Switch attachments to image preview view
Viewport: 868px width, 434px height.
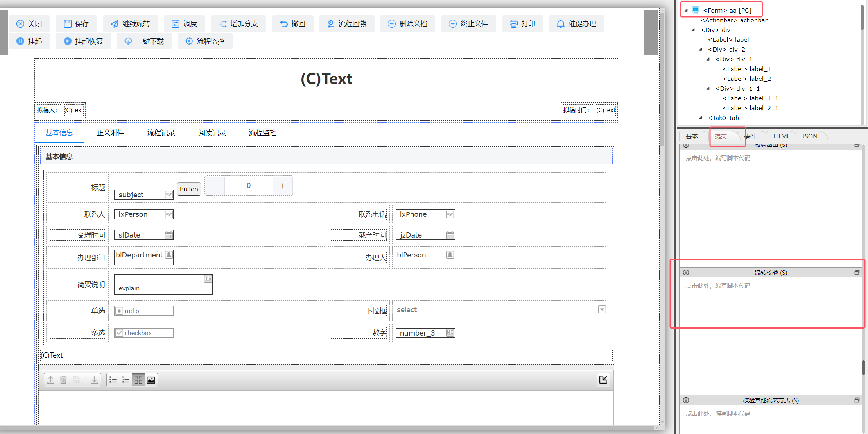click(x=151, y=380)
